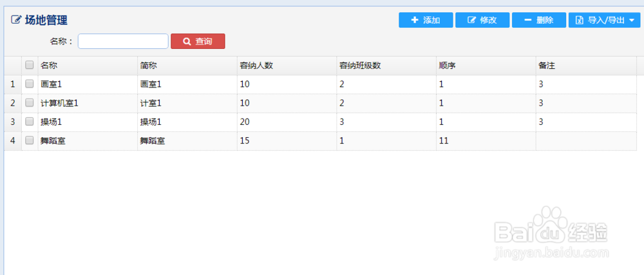
Task: Sort by the 备注 column header
Action: click(586, 66)
